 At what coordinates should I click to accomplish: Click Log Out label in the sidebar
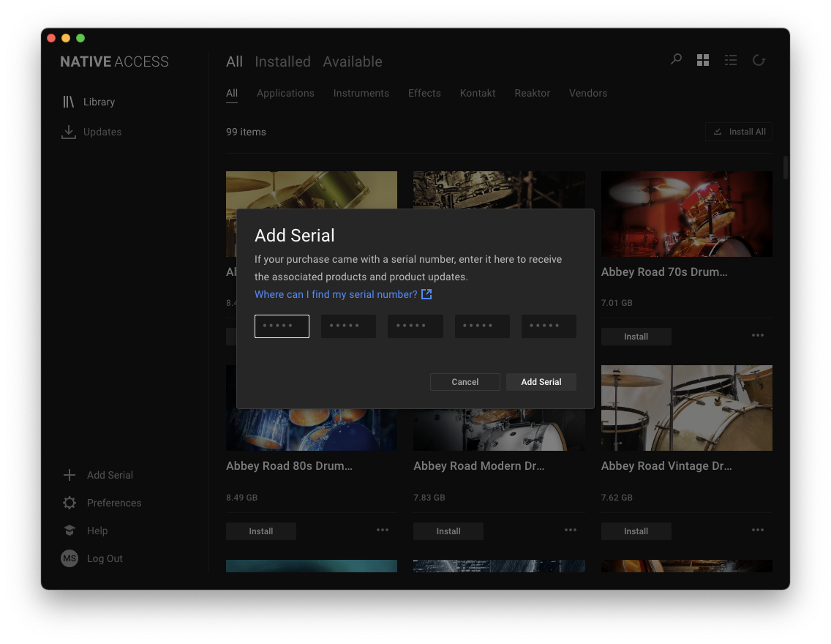pyautogui.click(x=105, y=558)
